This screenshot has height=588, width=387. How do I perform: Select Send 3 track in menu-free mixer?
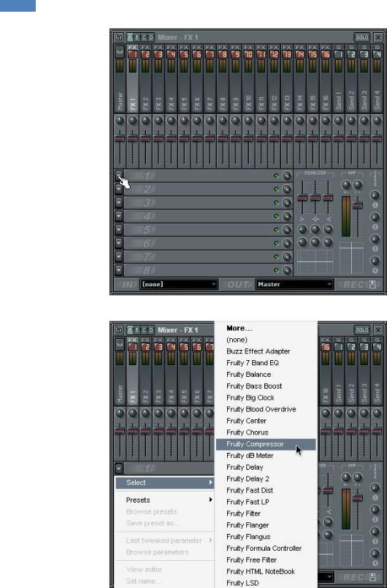click(364, 78)
